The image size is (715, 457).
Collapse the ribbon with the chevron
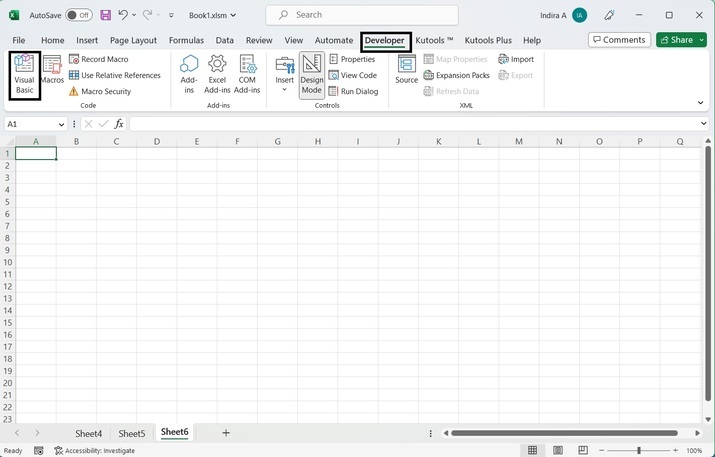pyautogui.click(x=700, y=103)
